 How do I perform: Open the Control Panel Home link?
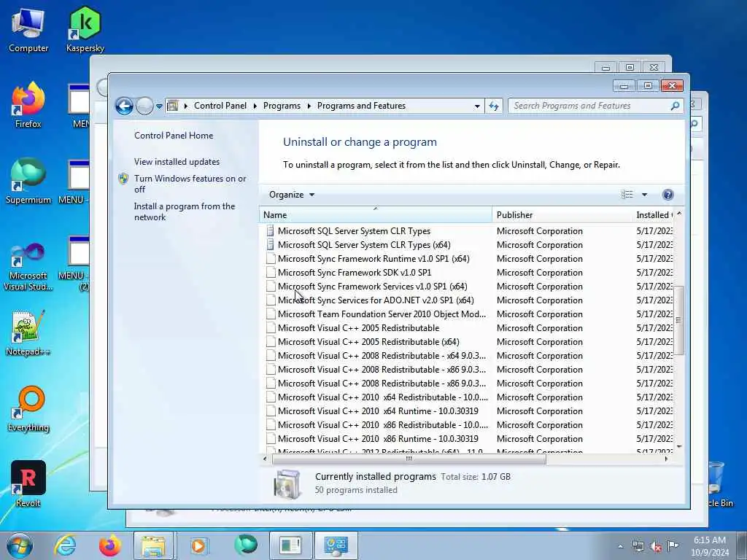coord(174,135)
